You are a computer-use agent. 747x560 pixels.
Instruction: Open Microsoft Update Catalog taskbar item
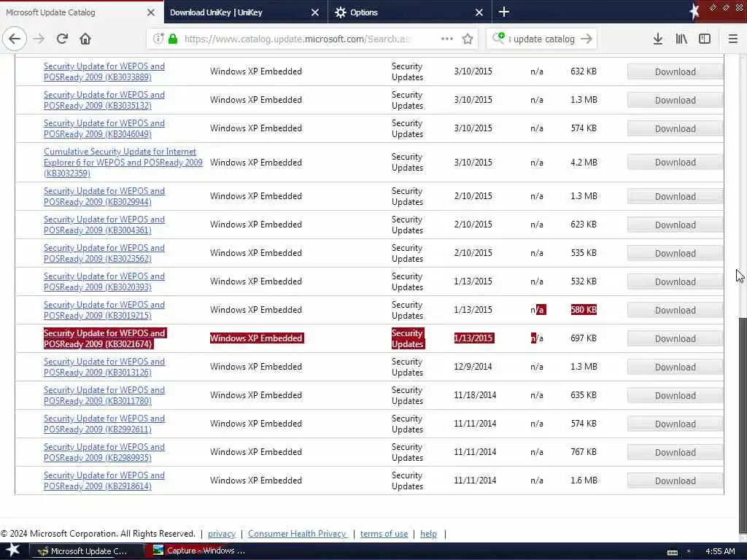click(x=87, y=551)
